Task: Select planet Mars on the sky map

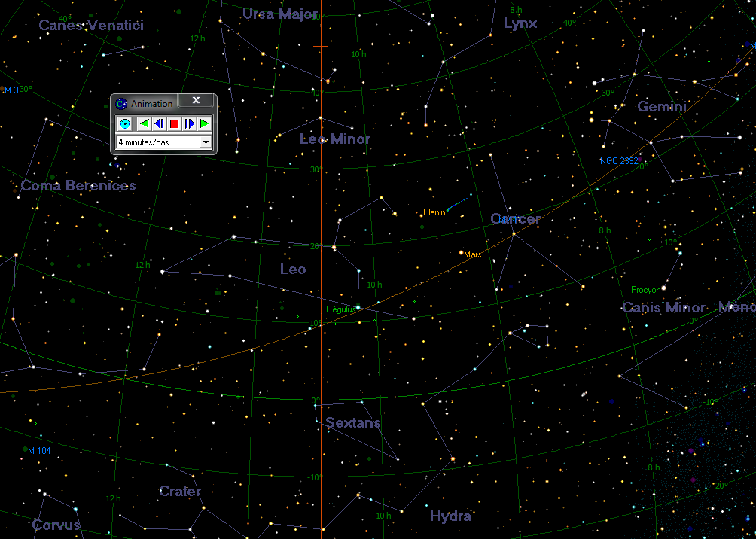Action: coord(462,253)
